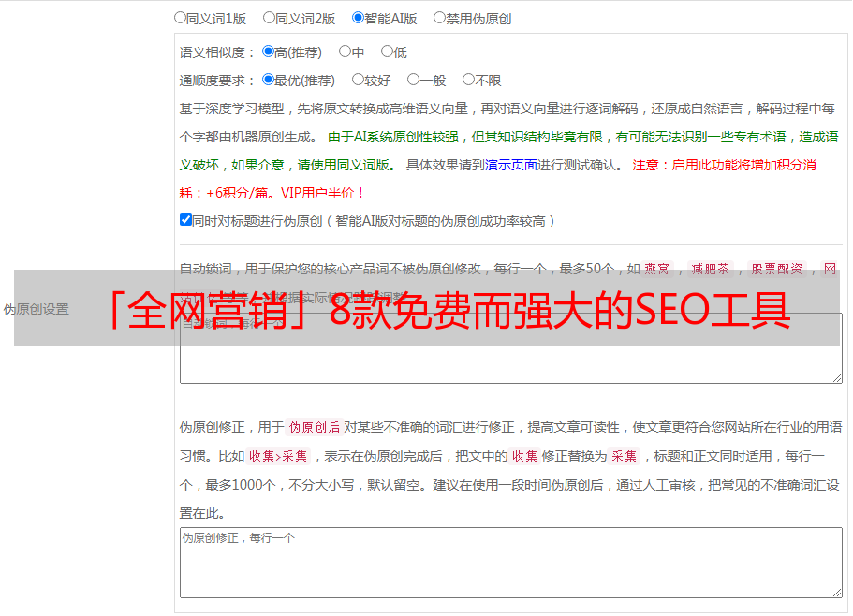Set 通顺度要求 to 最优(推荐)
The image size is (853, 616).
[x=268, y=80]
